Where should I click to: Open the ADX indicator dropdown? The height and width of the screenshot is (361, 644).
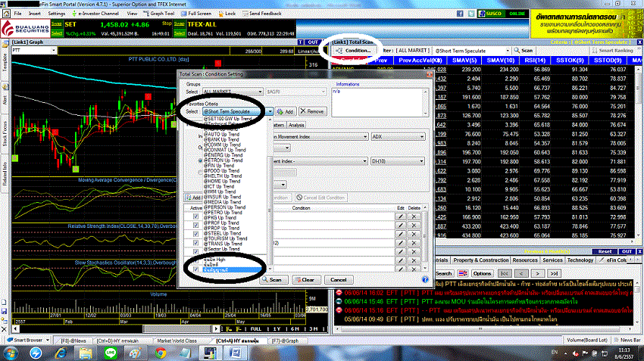click(x=398, y=137)
